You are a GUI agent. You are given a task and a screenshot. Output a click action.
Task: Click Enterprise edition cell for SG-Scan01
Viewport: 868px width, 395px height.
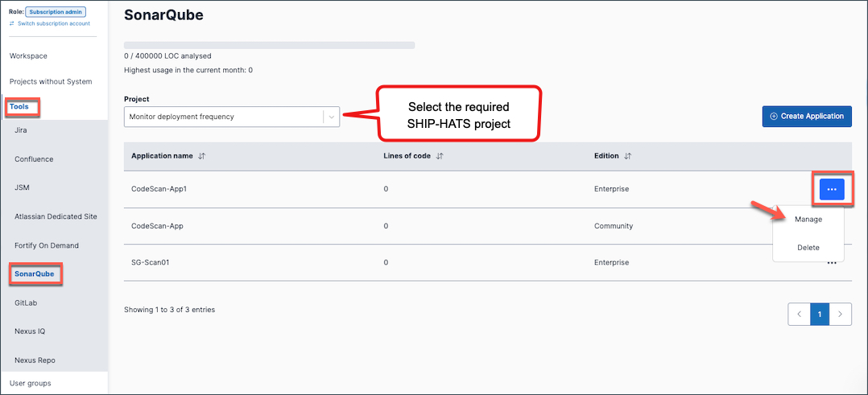tap(611, 263)
